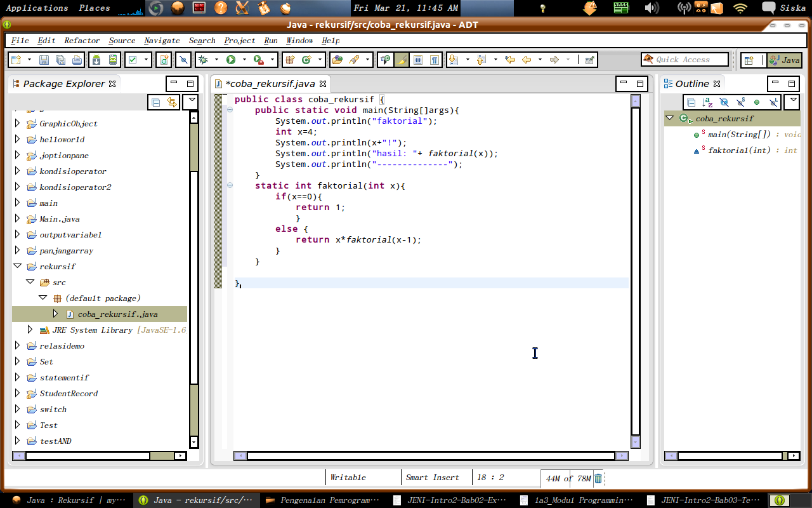Toggle Show Whitespace Characters
The width and height of the screenshot is (812, 508).
436,60
